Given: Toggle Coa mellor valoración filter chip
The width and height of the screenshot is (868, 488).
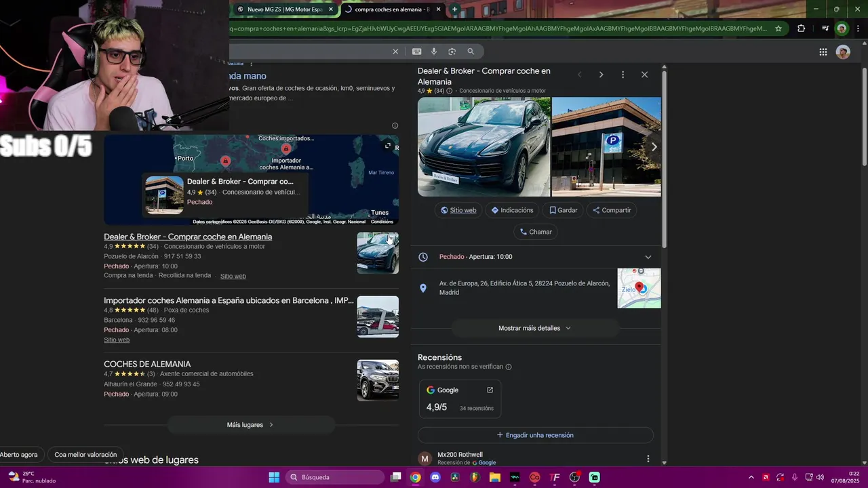Looking at the screenshot, I should coord(85,455).
